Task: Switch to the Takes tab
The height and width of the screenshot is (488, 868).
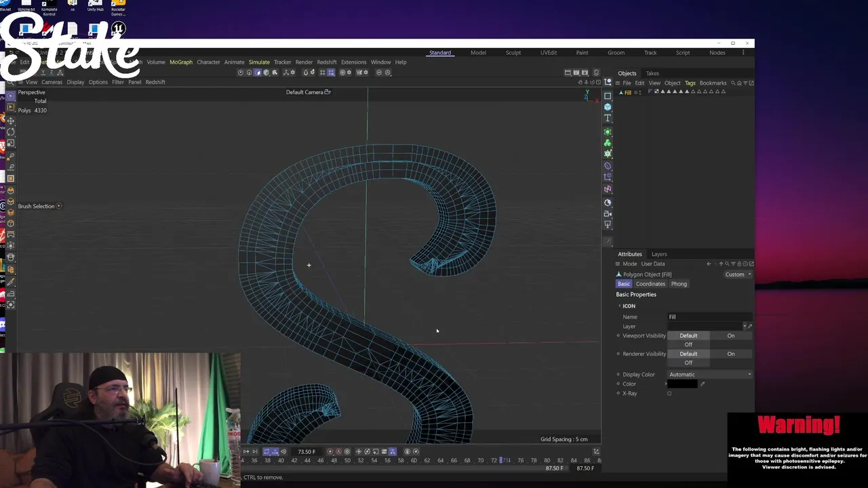Action: coord(652,73)
